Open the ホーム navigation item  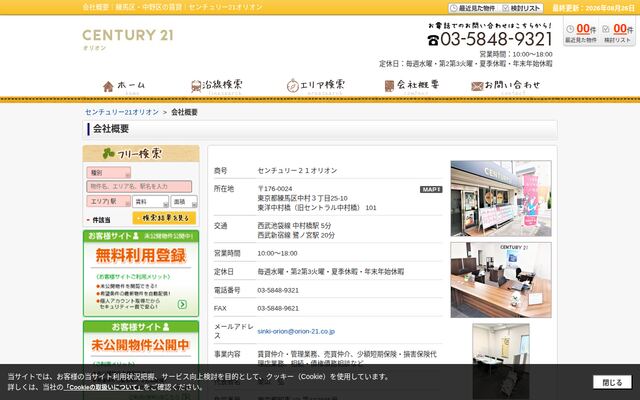pyautogui.click(x=124, y=86)
